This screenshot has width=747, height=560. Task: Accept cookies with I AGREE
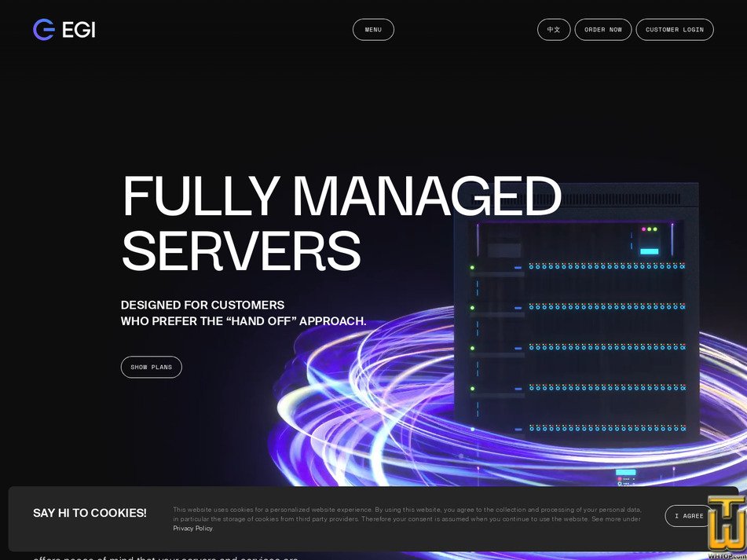[x=690, y=516]
